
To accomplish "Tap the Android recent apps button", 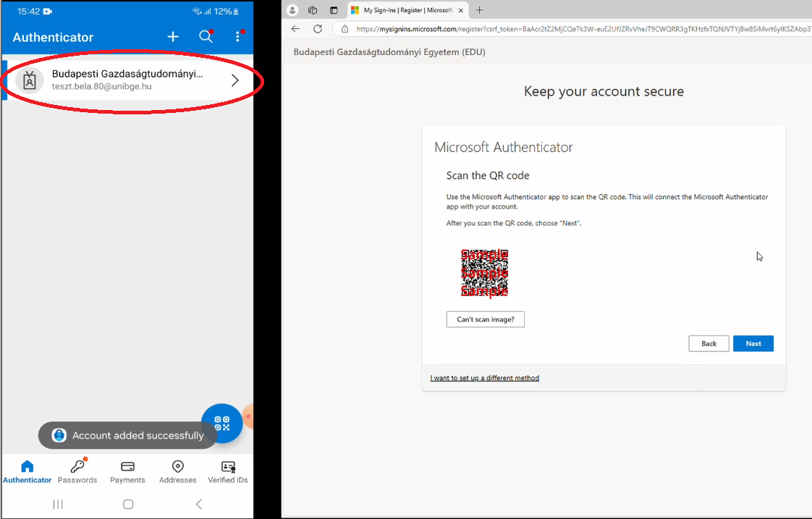I will click(58, 504).
